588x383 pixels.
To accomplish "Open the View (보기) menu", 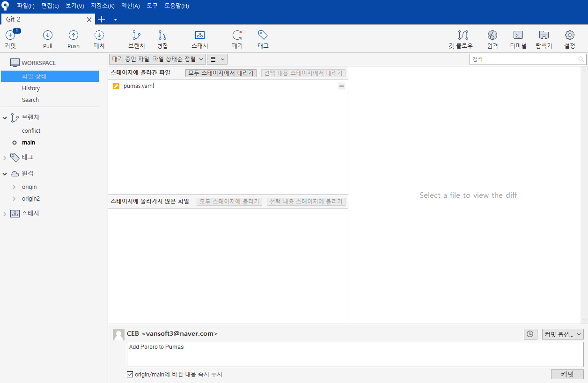I will pyautogui.click(x=75, y=6).
